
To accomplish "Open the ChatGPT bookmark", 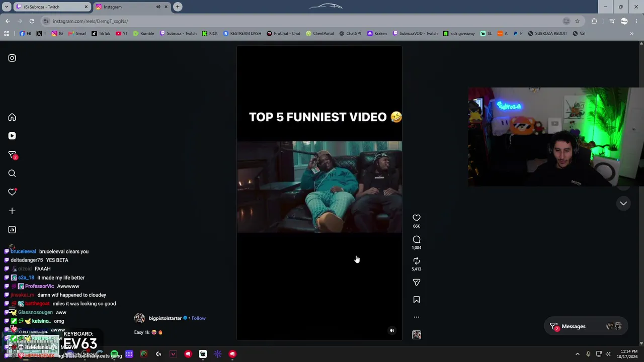I will point(351,34).
